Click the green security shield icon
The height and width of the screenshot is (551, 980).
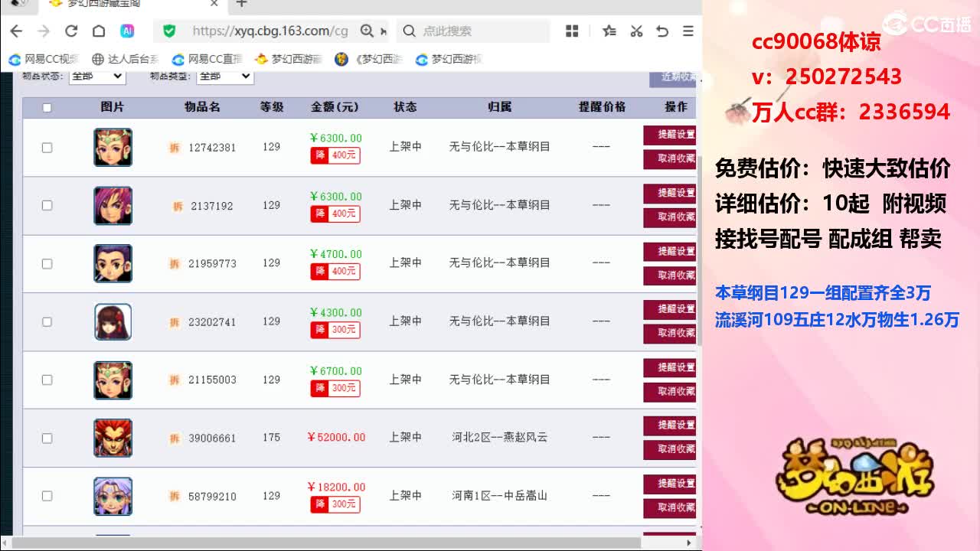169,31
